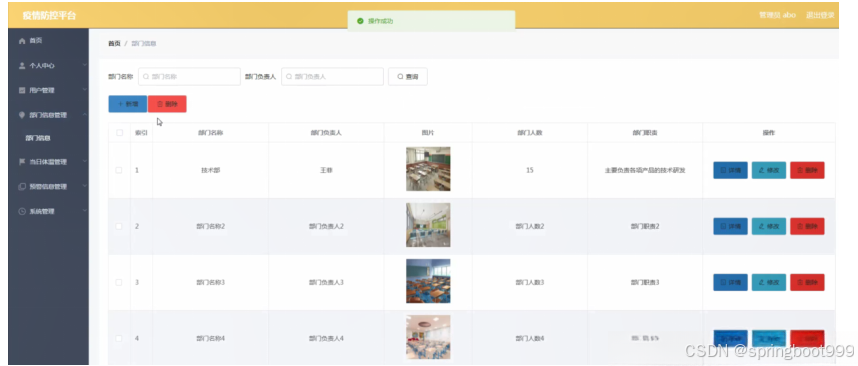Check the checkbox for row 部门名称2
Viewport: 858px width, 366px height.
(x=119, y=226)
